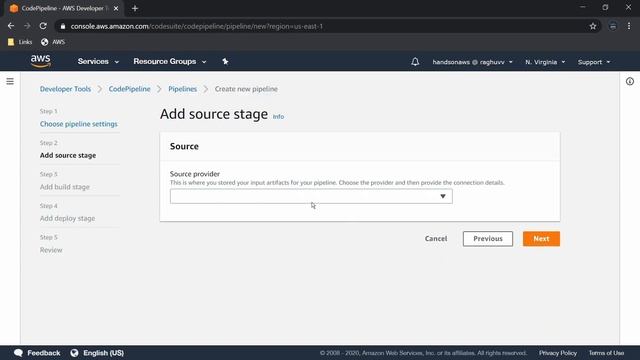Image resolution: width=640 pixels, height=360 pixels.
Task: Reload the page
Action: [x=43, y=26]
